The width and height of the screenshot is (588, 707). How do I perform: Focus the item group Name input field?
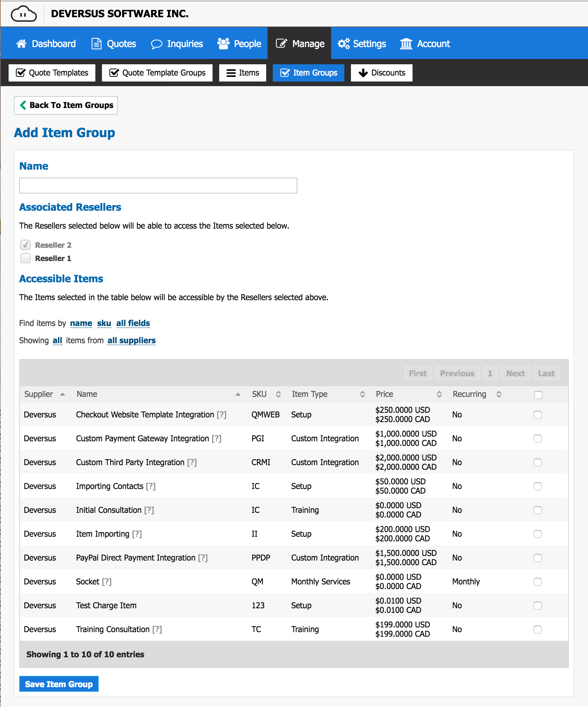pyautogui.click(x=158, y=186)
